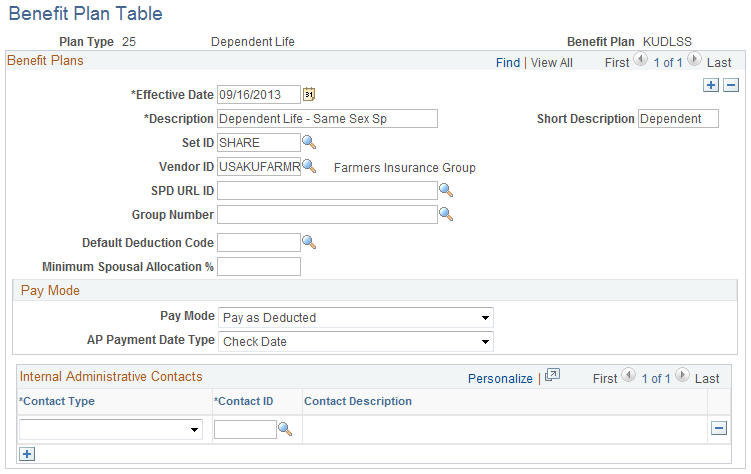Click the Minimum Spousal Allocation % field
Viewport: 751px width, 474px height.
coord(259,266)
